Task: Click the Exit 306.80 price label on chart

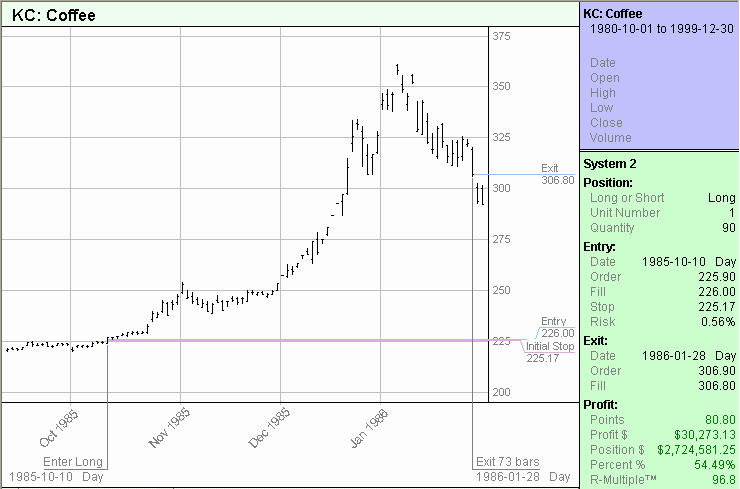Action: (x=556, y=175)
